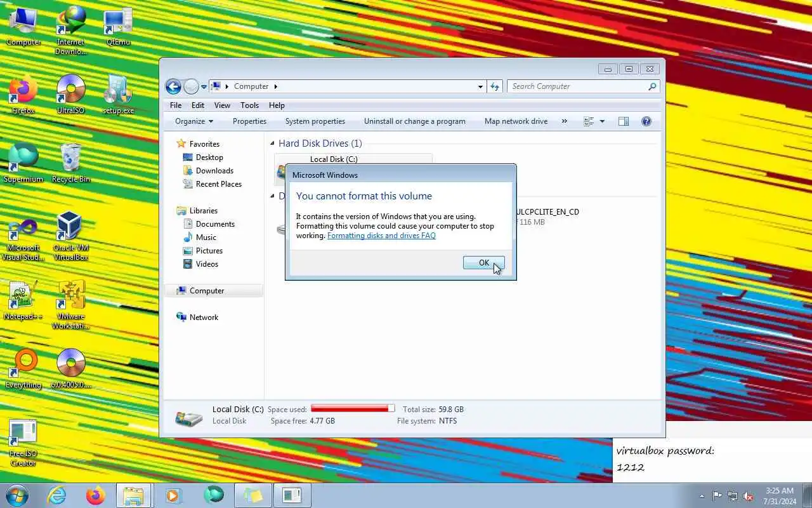The width and height of the screenshot is (812, 508).
Task: Open the Videos library
Action: 200,264
